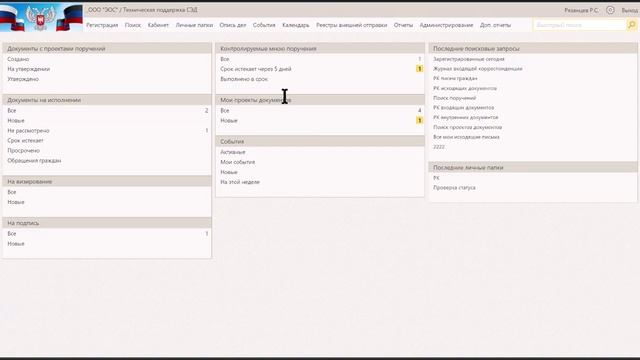Open the "Мои события" link
Screen dimensions: 640x360
click(x=238, y=162)
